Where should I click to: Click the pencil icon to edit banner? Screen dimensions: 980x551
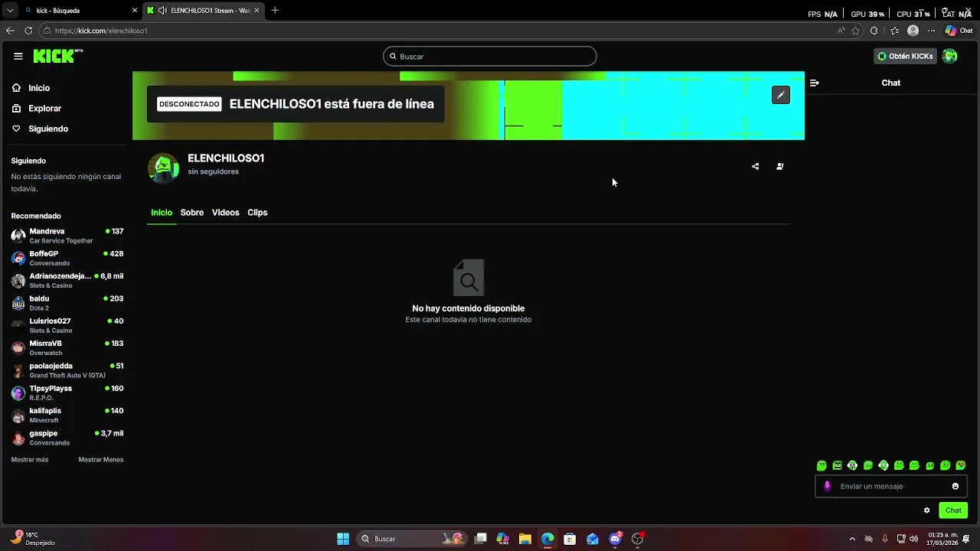click(x=780, y=95)
